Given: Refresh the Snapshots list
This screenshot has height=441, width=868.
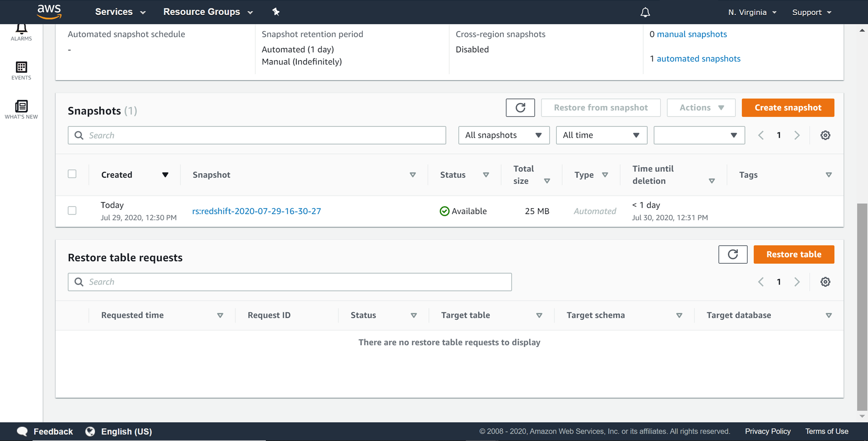Looking at the screenshot, I should tap(520, 107).
